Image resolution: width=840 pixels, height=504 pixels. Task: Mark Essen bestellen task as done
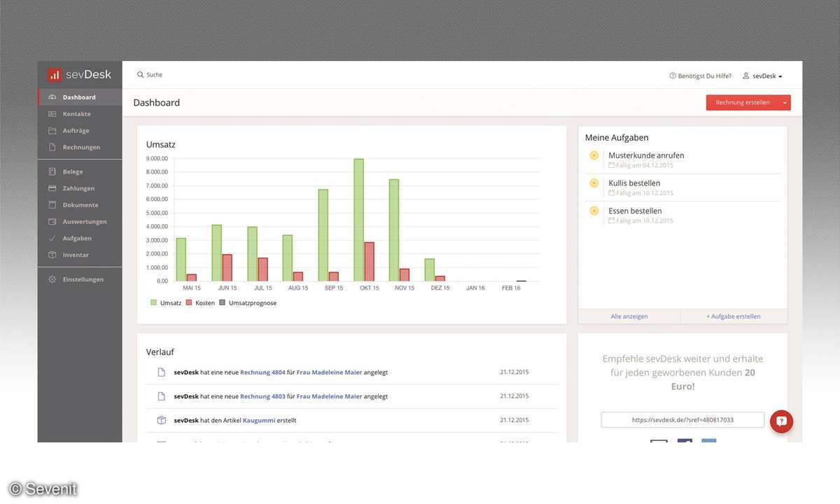click(x=594, y=211)
